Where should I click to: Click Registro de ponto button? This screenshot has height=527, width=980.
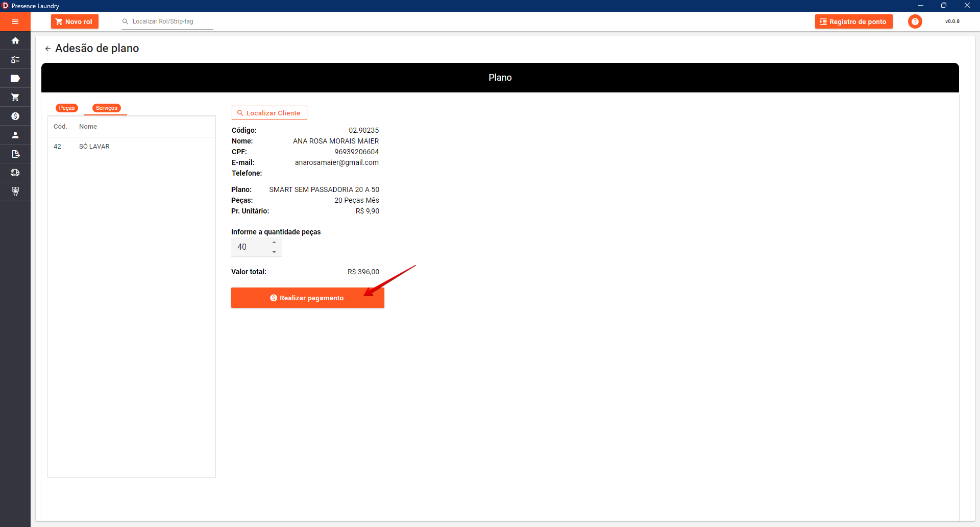[853, 21]
